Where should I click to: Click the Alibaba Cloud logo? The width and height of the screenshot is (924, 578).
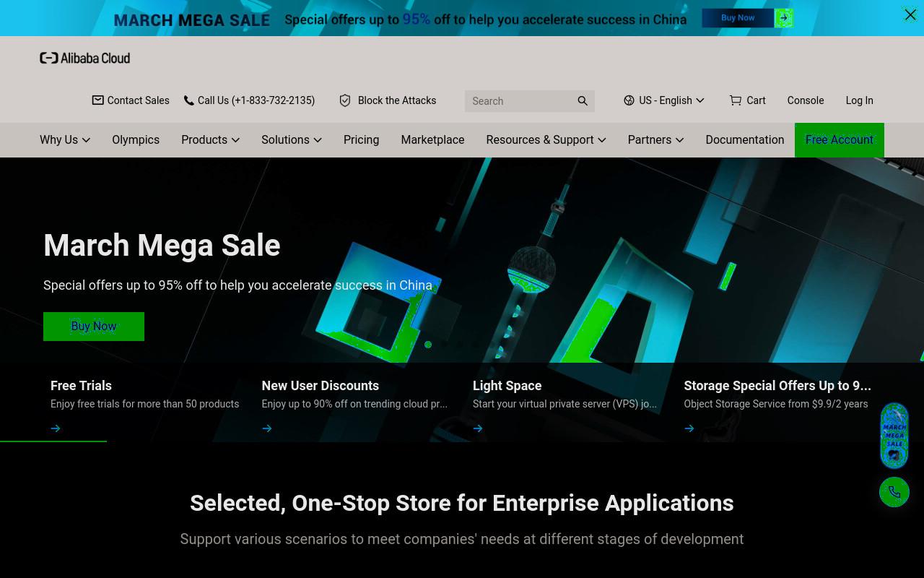click(85, 58)
